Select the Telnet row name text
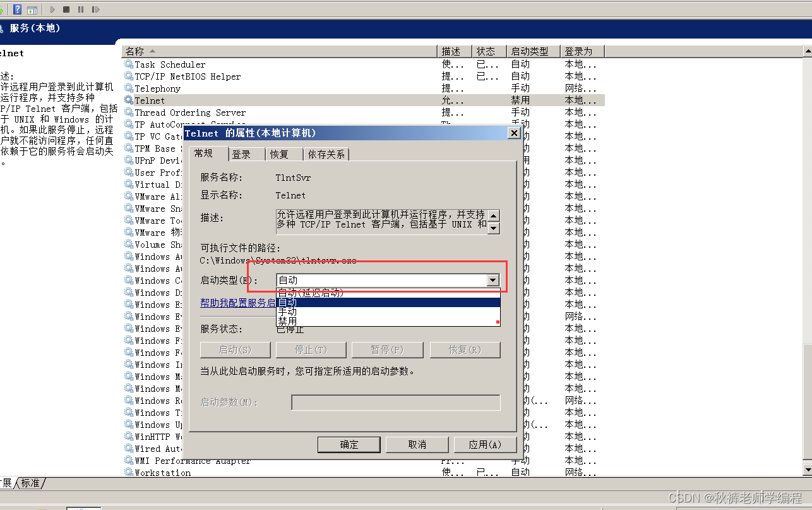Image resolution: width=812 pixels, height=510 pixels. coord(150,100)
